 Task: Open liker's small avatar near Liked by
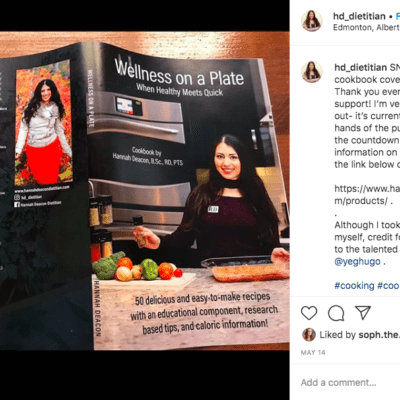[x=309, y=335]
